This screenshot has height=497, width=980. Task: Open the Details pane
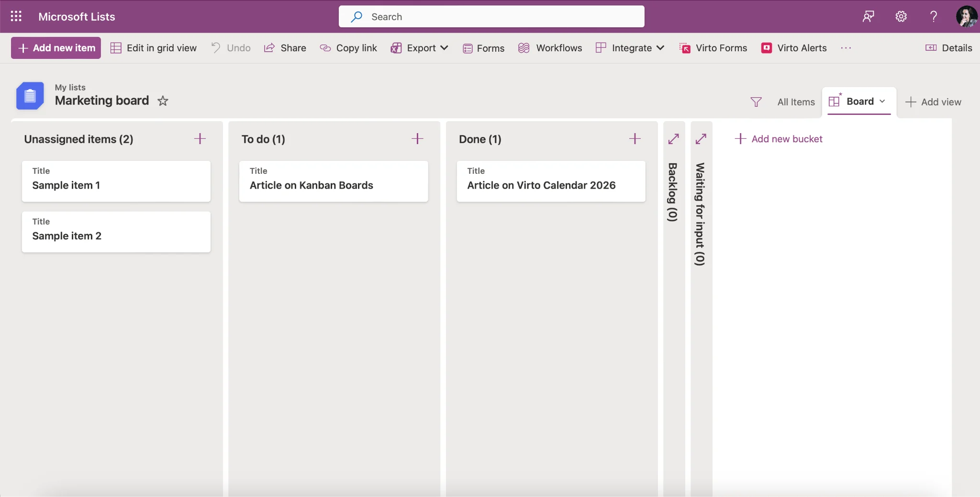[x=949, y=48]
